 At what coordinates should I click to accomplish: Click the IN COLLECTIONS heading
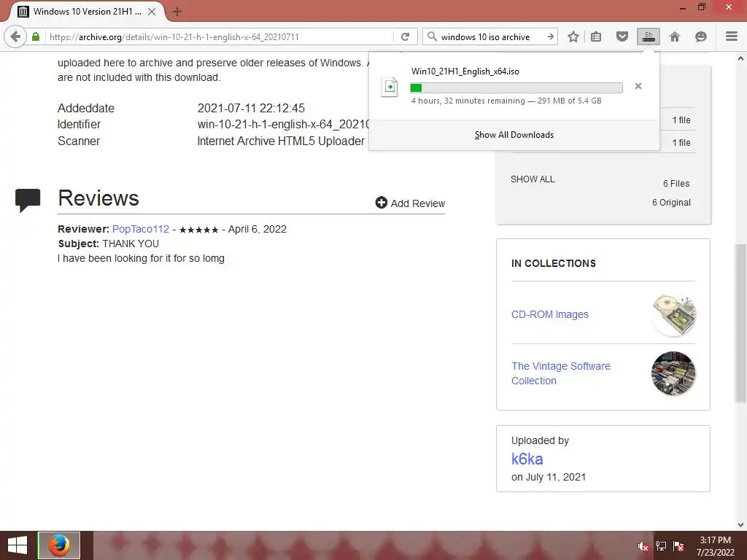(554, 263)
